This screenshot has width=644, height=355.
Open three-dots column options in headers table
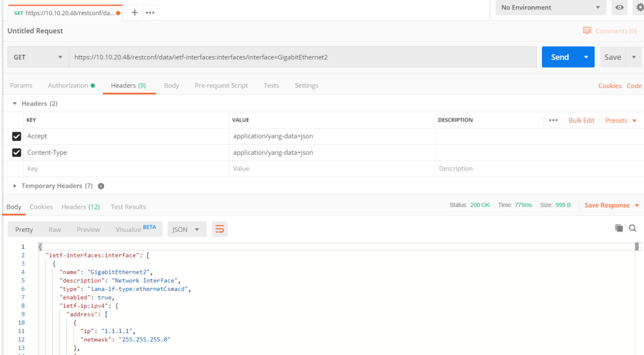click(x=553, y=120)
